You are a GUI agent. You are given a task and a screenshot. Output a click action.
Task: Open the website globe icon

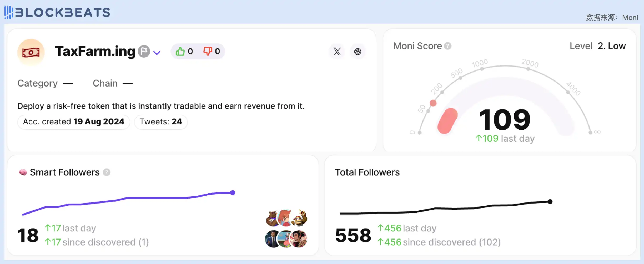[358, 52]
